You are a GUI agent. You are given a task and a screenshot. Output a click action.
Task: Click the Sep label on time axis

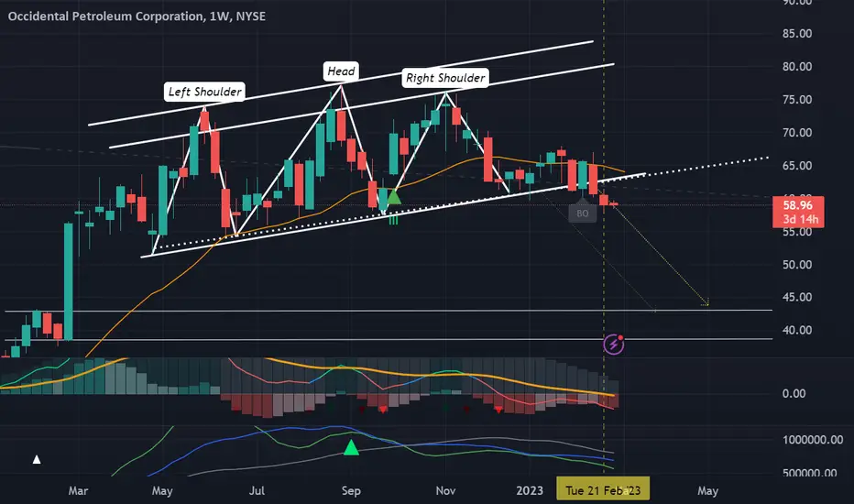[x=351, y=490]
